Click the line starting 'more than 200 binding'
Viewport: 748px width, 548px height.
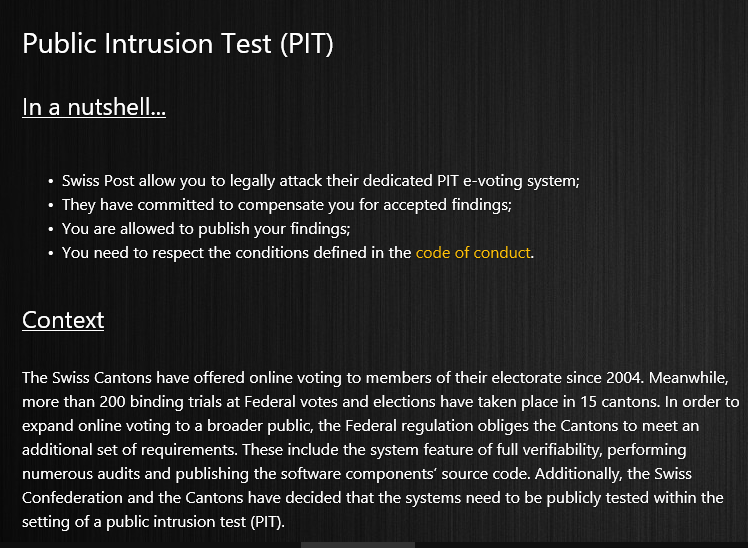pos(381,402)
